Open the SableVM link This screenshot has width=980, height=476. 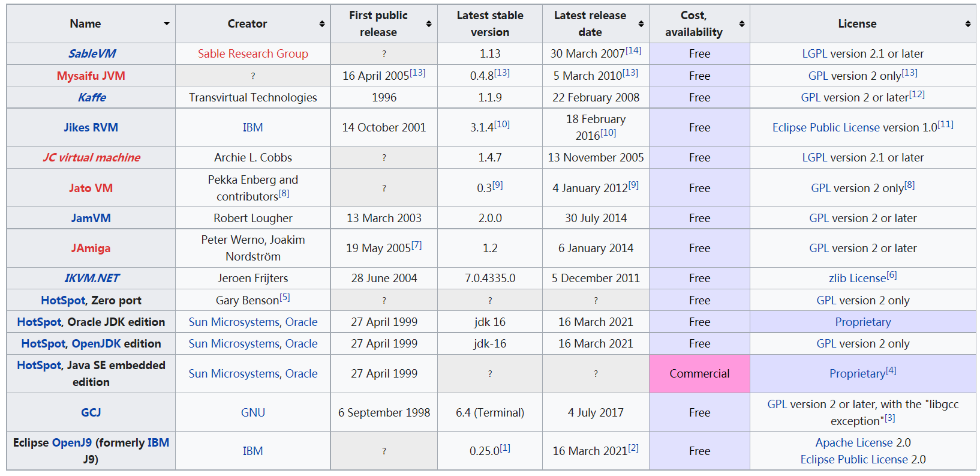pos(92,53)
